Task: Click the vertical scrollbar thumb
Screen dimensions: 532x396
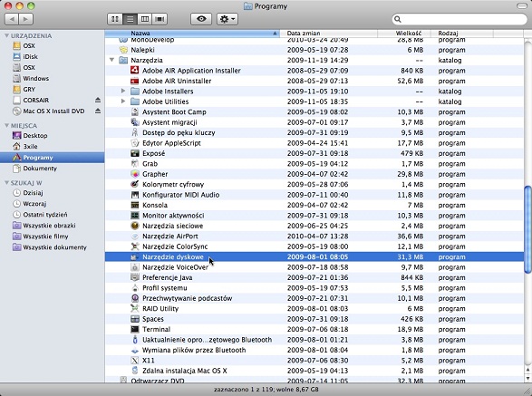Action: coord(527,229)
